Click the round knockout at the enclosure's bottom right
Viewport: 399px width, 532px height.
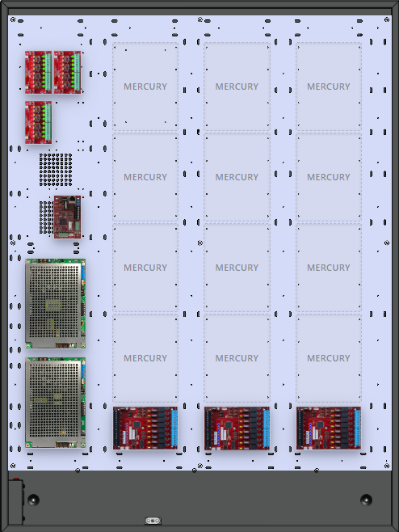click(366, 500)
